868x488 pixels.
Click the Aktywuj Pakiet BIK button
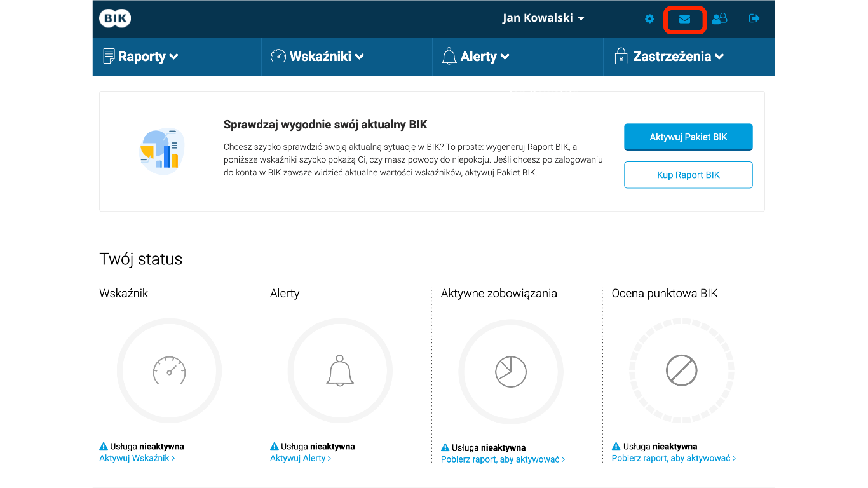tap(688, 137)
